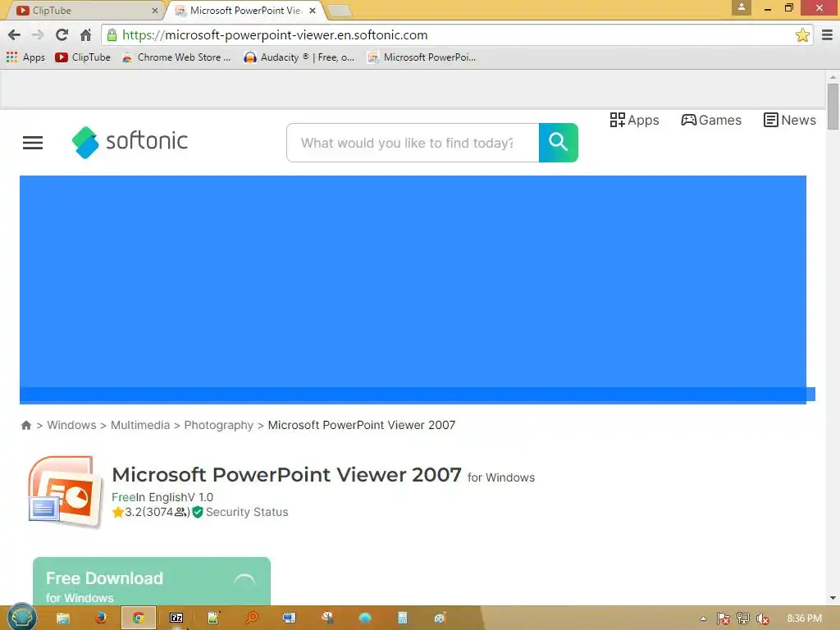This screenshot has width=840, height=630.
Task: Click the Free Download for Windows button
Action: point(152,582)
